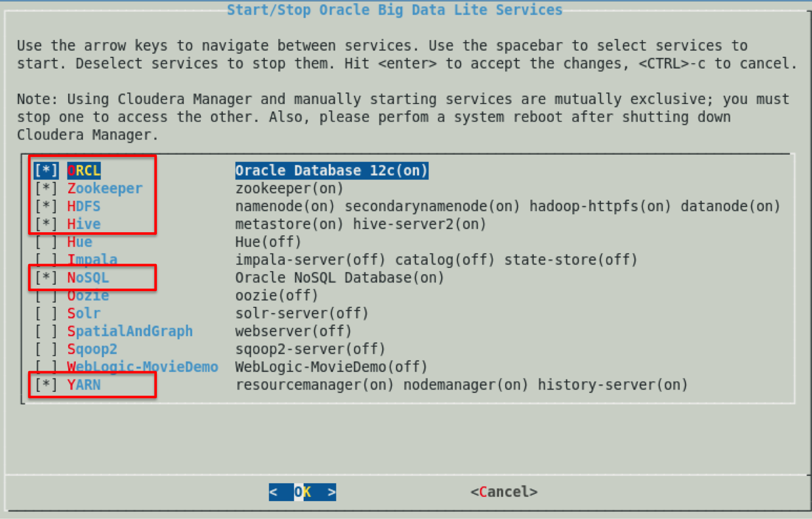Screen dimensions: 812x519
Task: Select the ORCL service label
Action: (x=83, y=170)
